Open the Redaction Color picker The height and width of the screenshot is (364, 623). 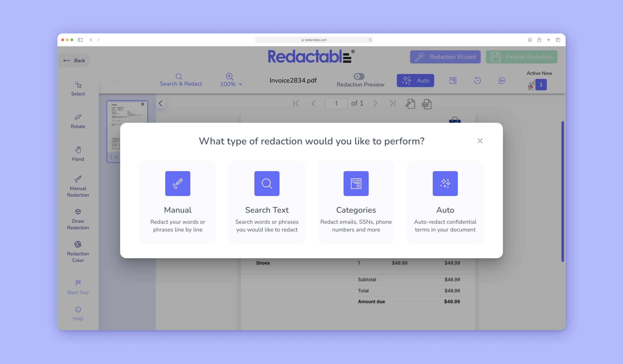tap(78, 251)
